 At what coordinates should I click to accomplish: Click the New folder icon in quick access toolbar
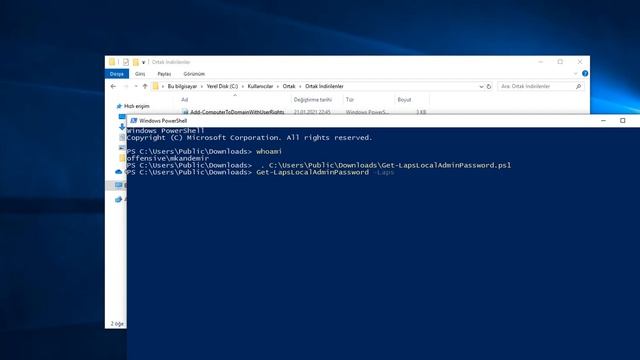[x=136, y=62]
